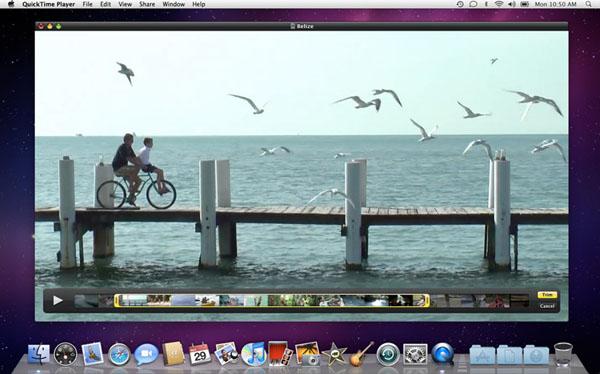
Task: Click the Wi-Fi menu bar icon
Action: [x=499, y=4]
